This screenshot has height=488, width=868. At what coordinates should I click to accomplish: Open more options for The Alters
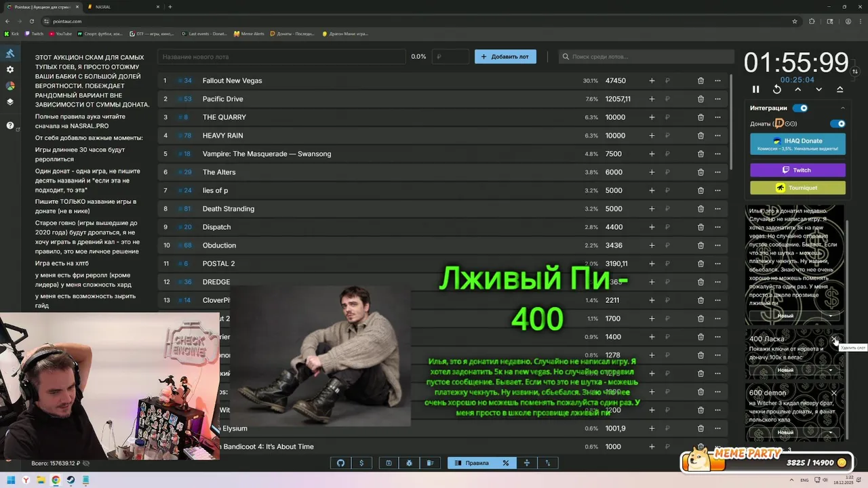tap(717, 172)
